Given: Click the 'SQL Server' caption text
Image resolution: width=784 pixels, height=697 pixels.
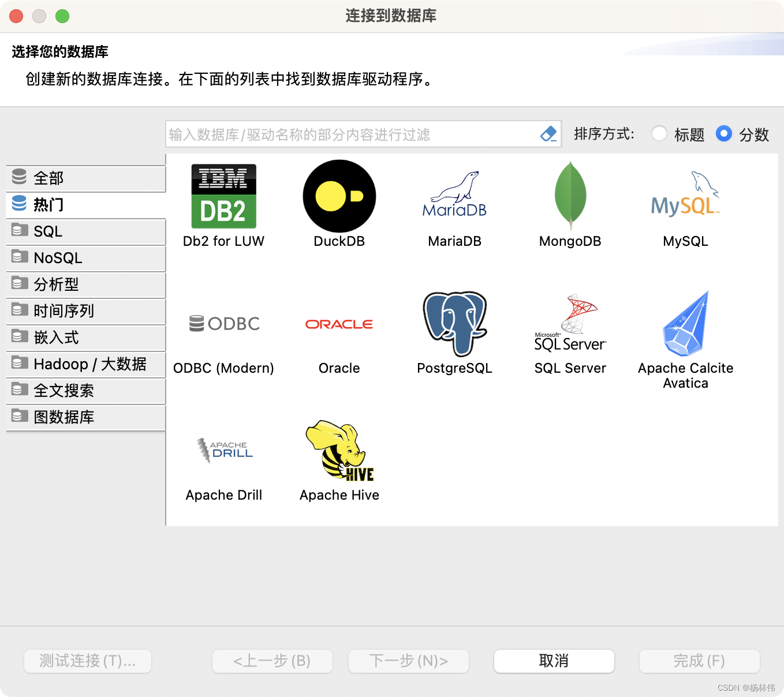Looking at the screenshot, I should [570, 368].
